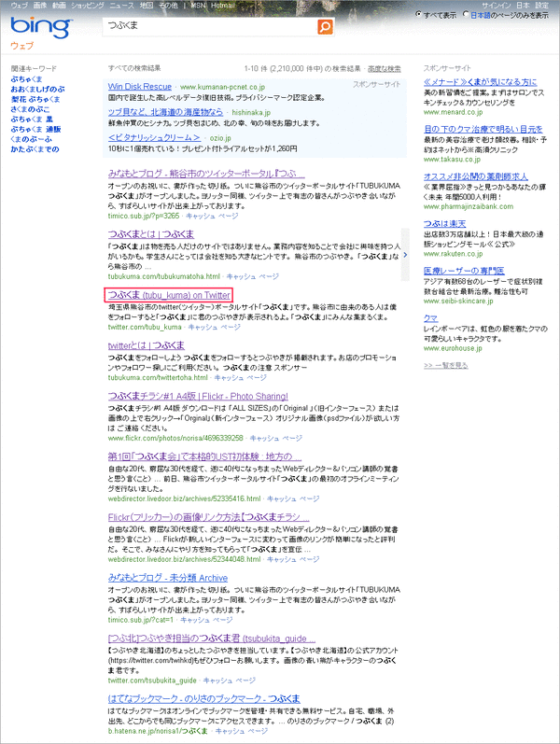560x744 pixels.
Task: Open 高度な検索 advanced search link
Action: point(384,69)
